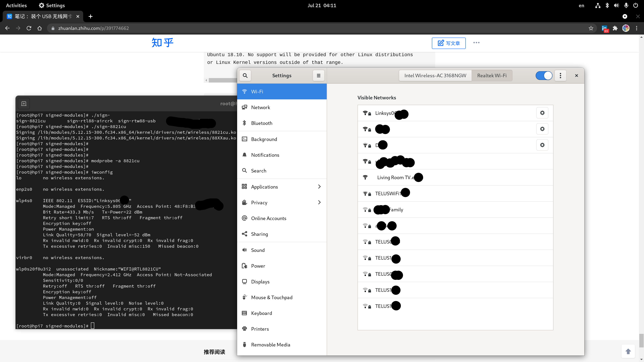Open the tab search dropdown arrow
This screenshot has width=644, height=362.
(x=625, y=16)
